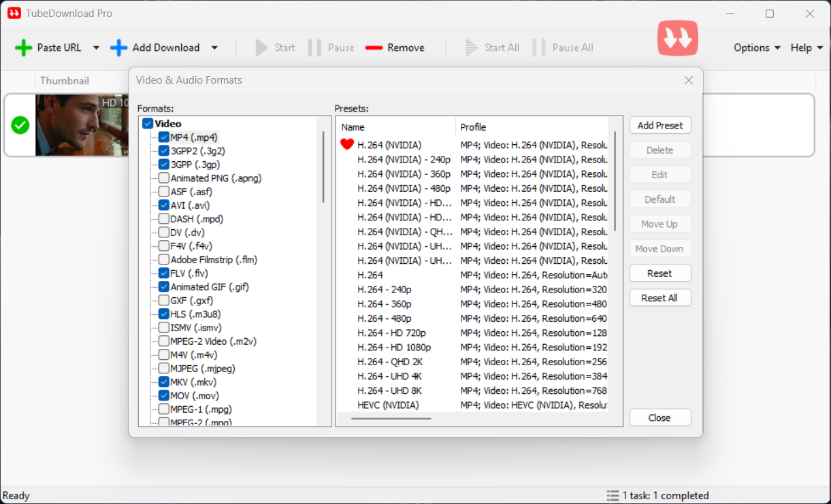Open the Paste URL dropdown arrow
The image size is (831, 504).
pos(96,48)
